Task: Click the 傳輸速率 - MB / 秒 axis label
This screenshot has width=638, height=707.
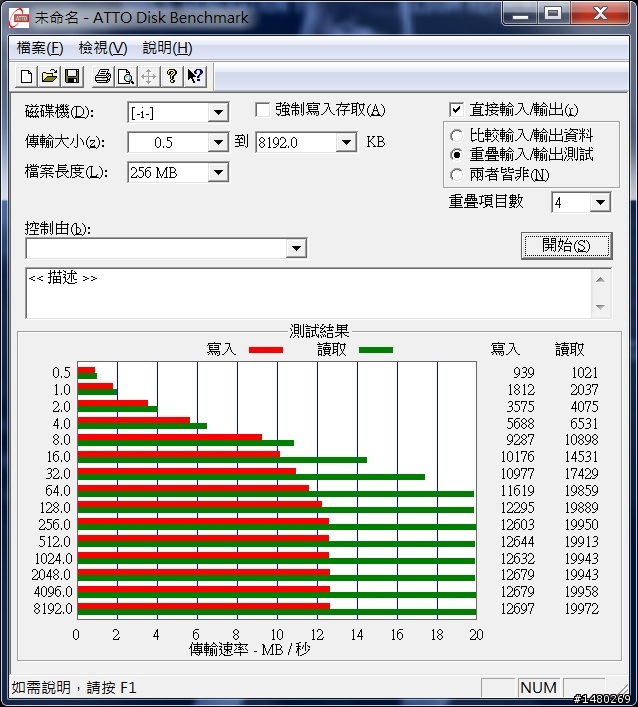Action: click(x=249, y=649)
